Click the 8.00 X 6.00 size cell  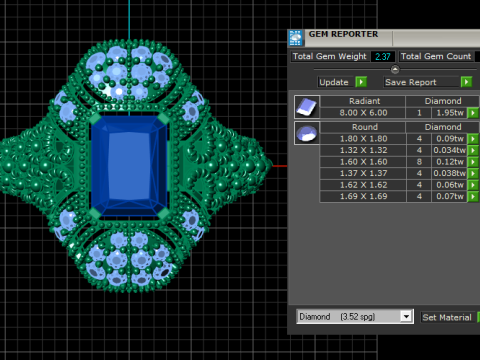coord(363,113)
